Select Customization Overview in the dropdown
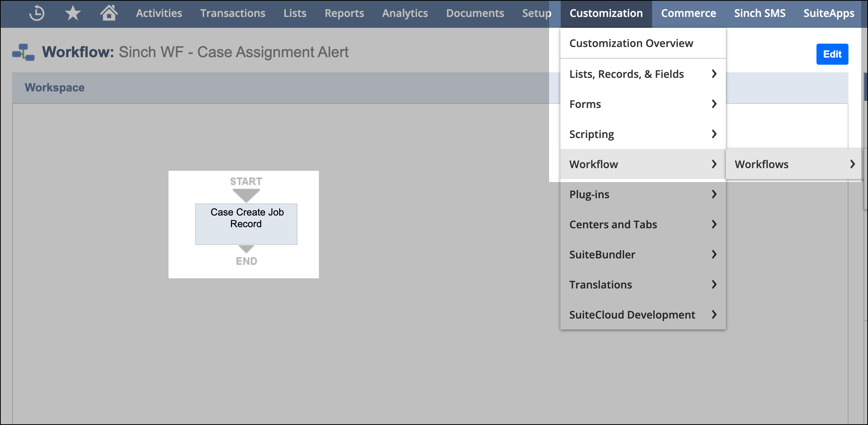This screenshot has width=868, height=425. [x=643, y=43]
